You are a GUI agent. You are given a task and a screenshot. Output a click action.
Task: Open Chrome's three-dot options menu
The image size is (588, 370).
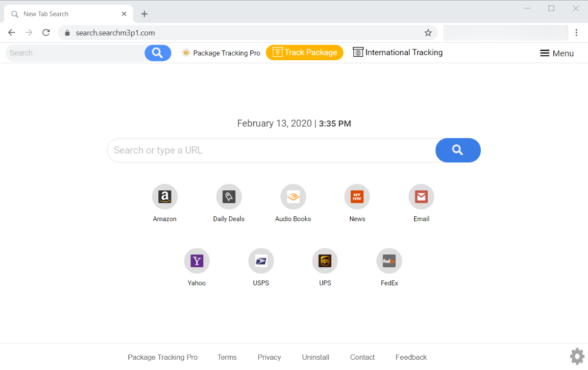click(577, 33)
